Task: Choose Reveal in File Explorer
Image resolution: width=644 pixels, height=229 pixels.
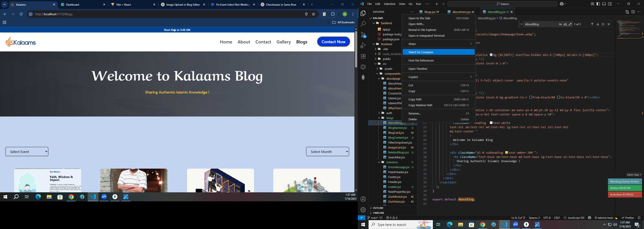Action: coord(439,30)
